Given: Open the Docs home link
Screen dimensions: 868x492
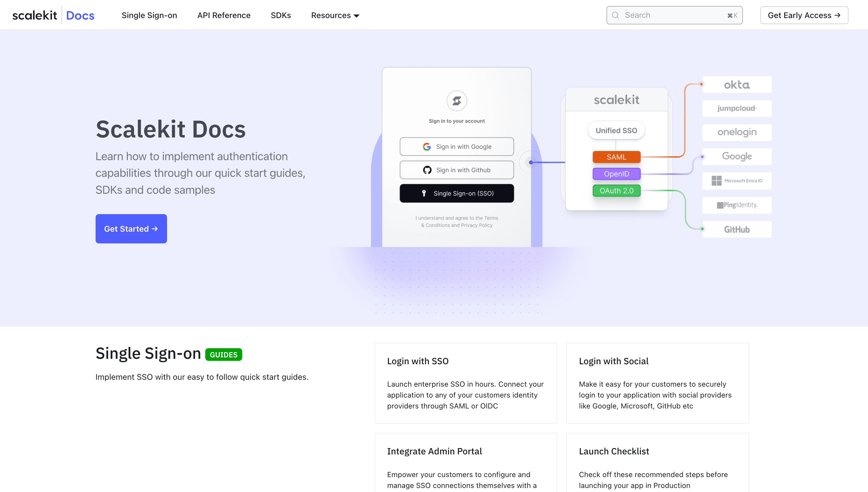Looking at the screenshot, I should click(x=80, y=15).
